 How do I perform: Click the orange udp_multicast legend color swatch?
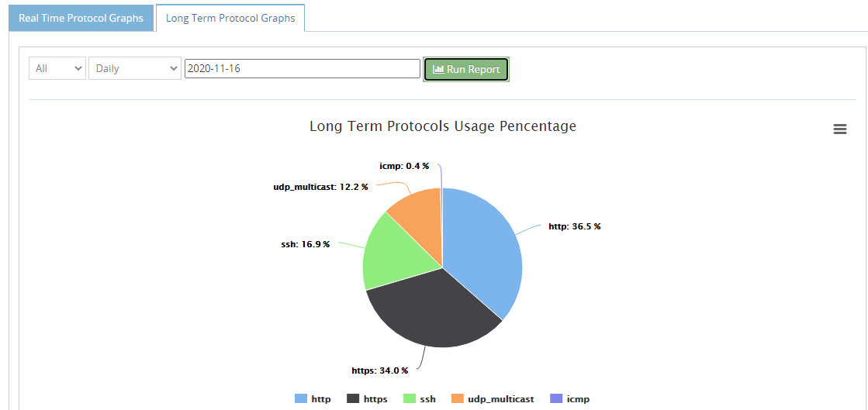coord(457,399)
